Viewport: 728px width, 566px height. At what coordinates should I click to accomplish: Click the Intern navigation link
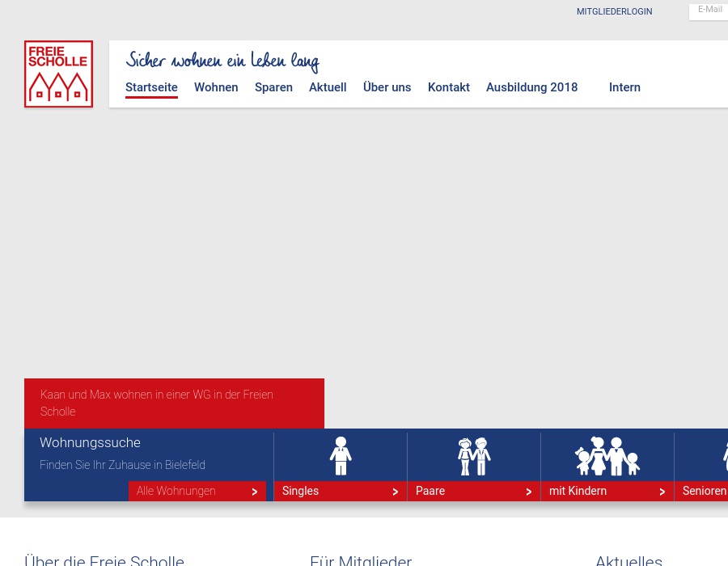624,87
